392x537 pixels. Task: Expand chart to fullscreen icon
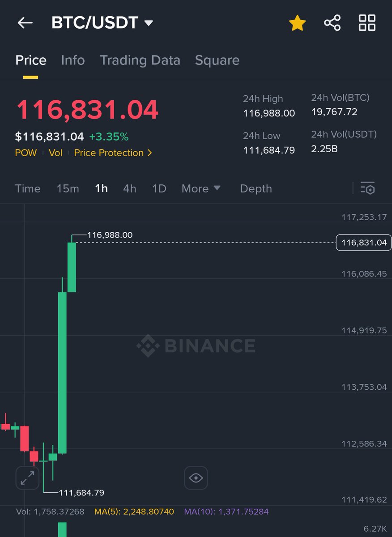coord(27,478)
